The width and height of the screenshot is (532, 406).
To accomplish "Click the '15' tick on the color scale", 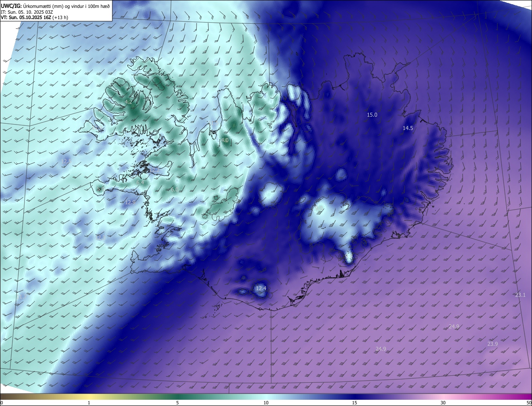I will 355,403.
